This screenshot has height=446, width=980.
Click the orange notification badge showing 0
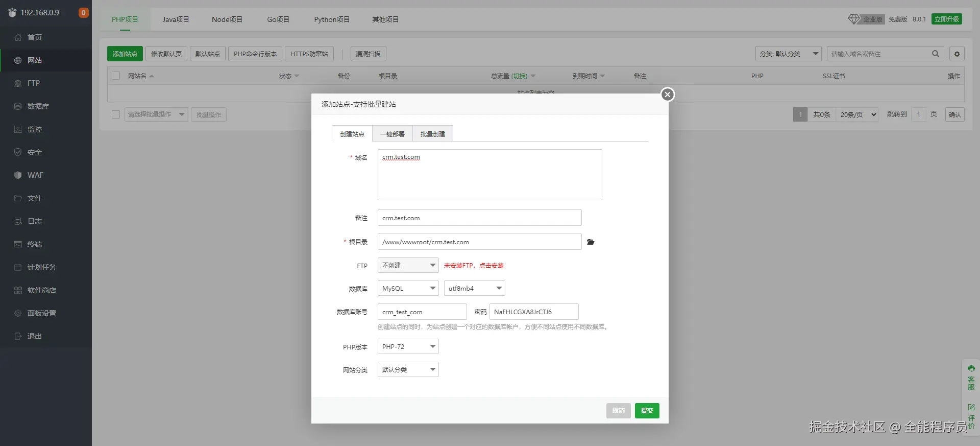click(x=83, y=13)
